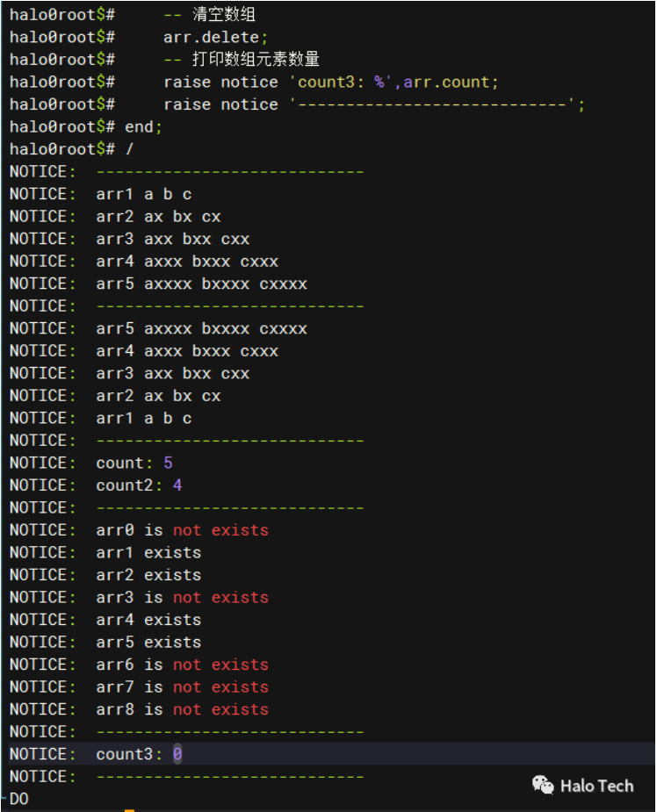657x812 pixels.
Task: Click the 'arr1 exists' output line
Action: coord(148,553)
